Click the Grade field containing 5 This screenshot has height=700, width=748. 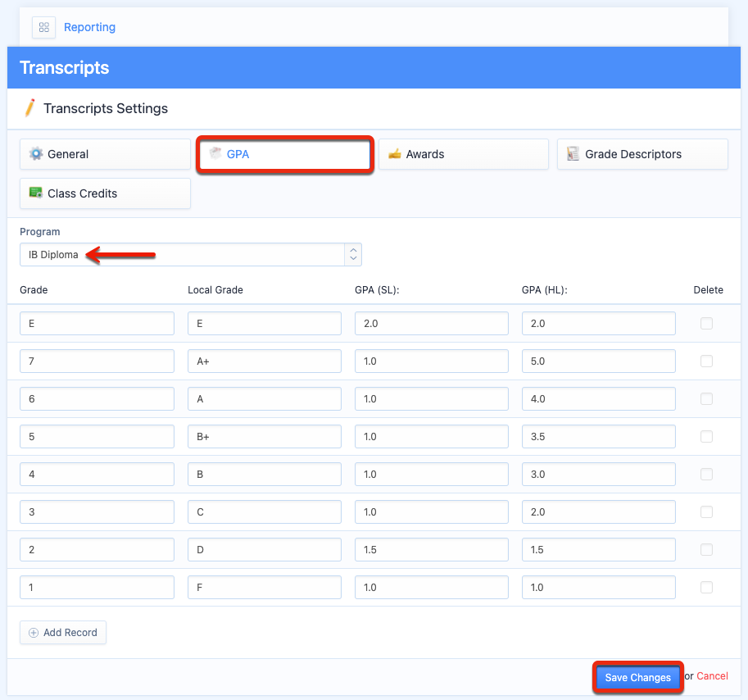point(97,437)
